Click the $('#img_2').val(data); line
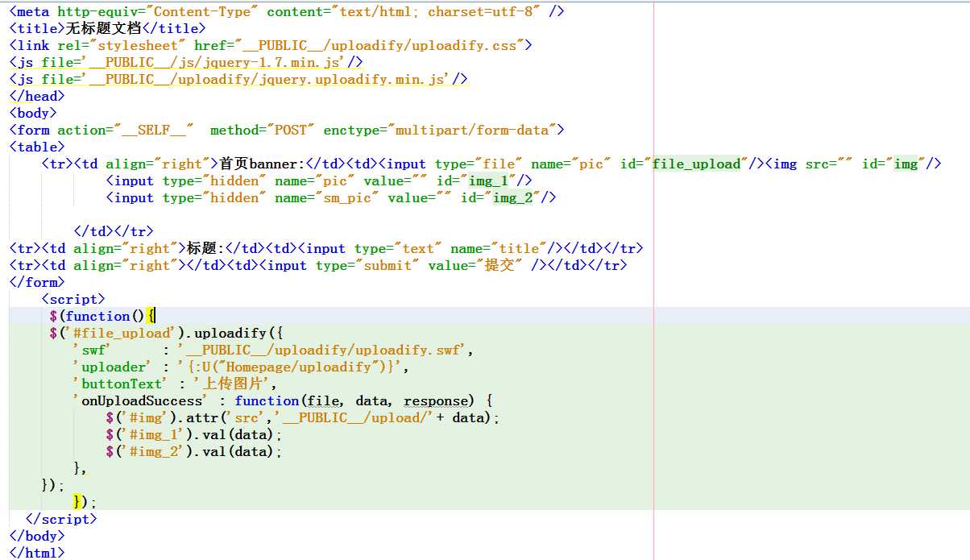Screen dimensions: 970x560 point(194,451)
